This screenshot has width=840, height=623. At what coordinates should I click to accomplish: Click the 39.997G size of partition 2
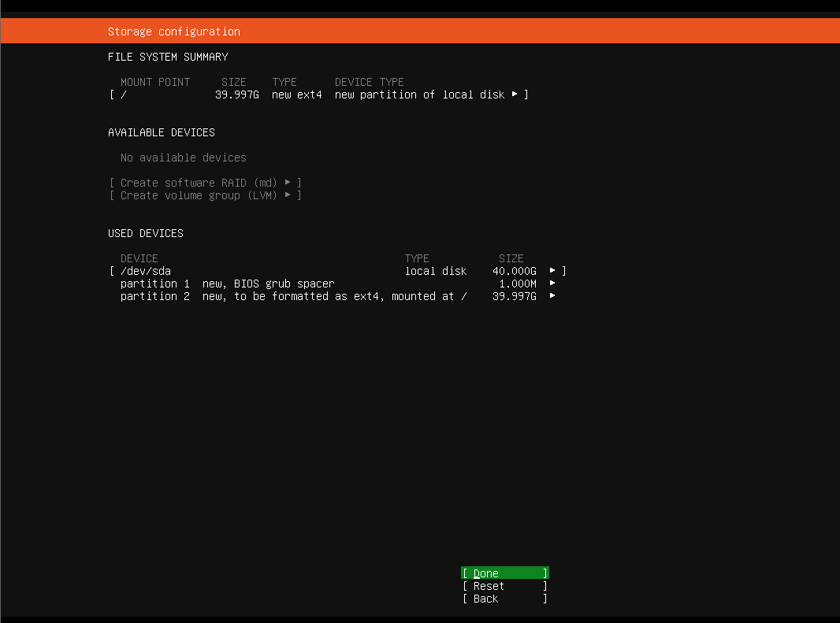click(516, 296)
